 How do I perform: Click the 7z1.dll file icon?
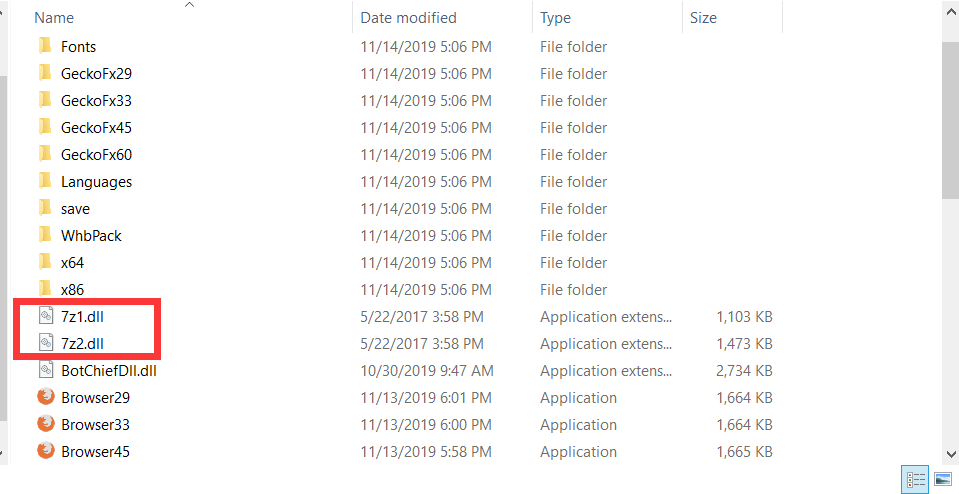pos(45,316)
